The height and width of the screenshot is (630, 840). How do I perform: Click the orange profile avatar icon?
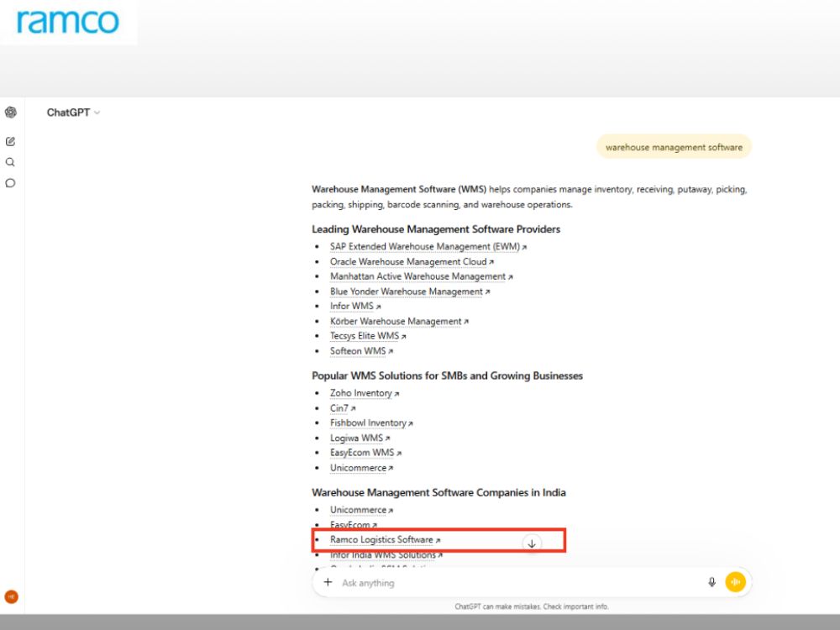click(x=11, y=596)
